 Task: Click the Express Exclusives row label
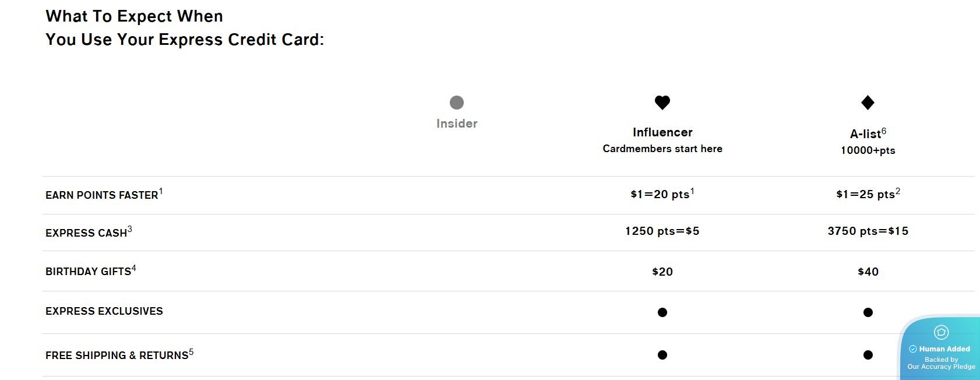104,311
